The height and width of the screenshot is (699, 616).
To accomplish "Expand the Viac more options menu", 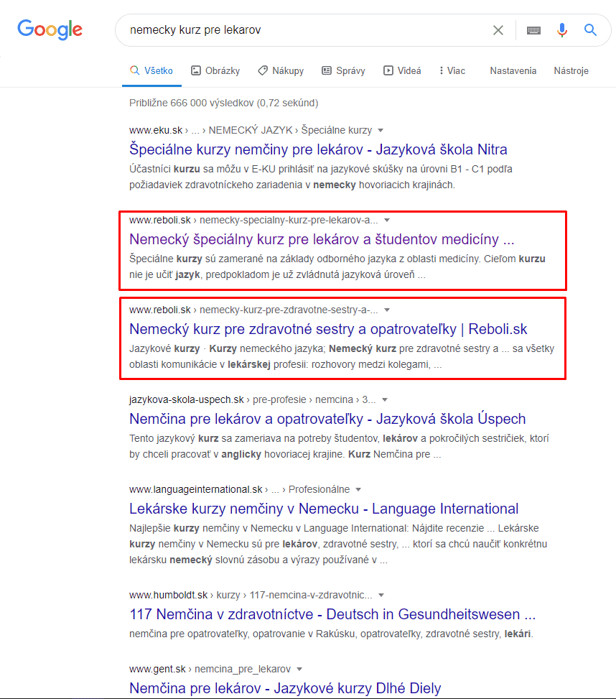I will (x=452, y=70).
